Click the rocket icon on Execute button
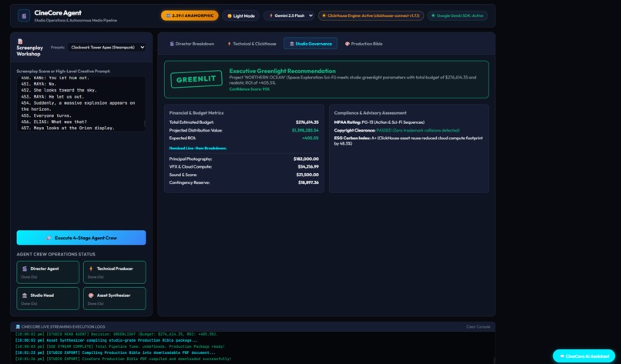Screen dimensions: 621x364 [49, 239]
